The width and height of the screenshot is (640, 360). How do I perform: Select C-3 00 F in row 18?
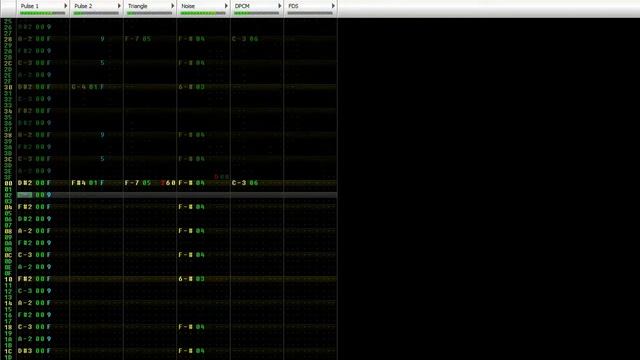coord(34,327)
